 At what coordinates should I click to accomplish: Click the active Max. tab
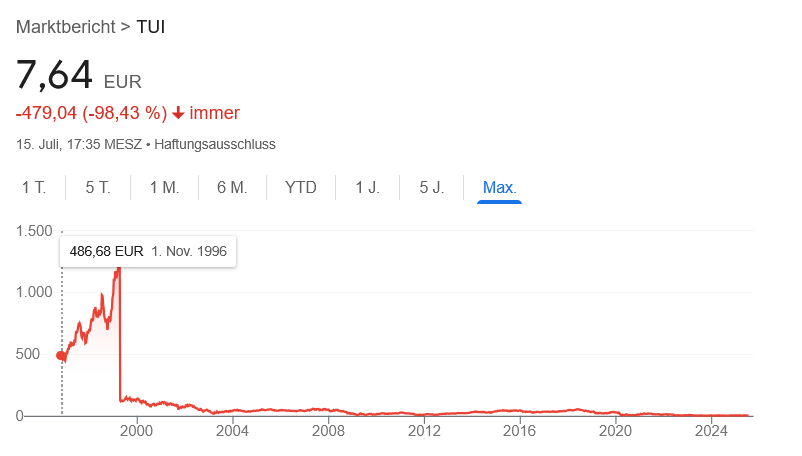[500, 187]
